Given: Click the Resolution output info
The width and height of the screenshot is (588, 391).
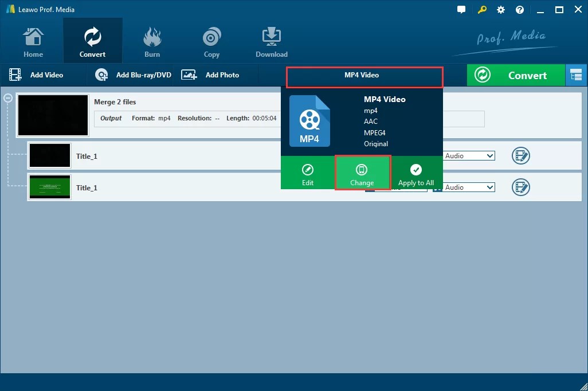Looking at the screenshot, I should [198, 118].
